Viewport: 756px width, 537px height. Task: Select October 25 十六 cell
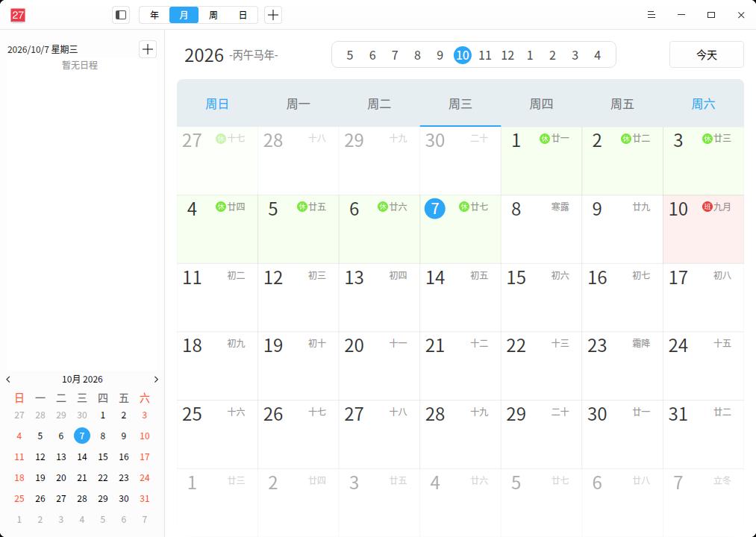point(217,434)
